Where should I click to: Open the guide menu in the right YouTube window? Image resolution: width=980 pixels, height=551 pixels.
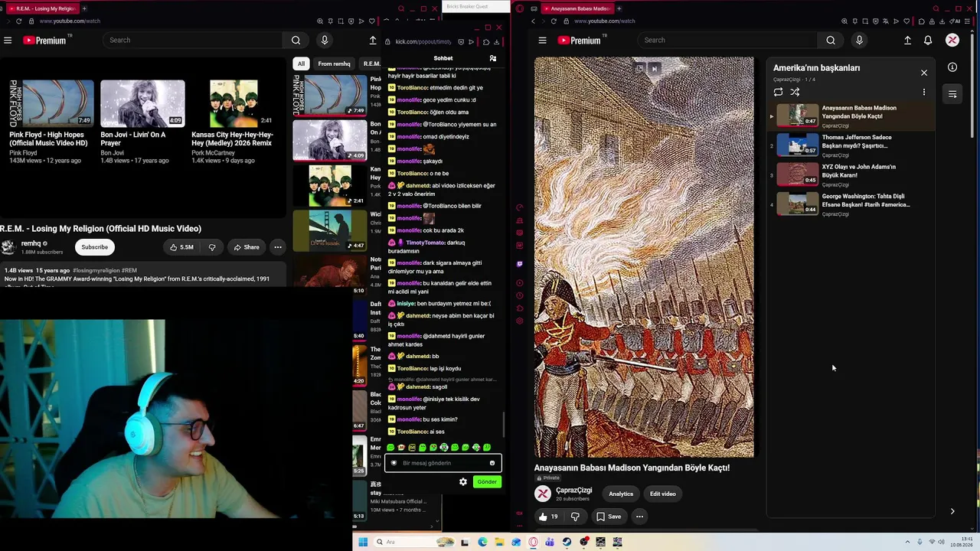(x=542, y=40)
